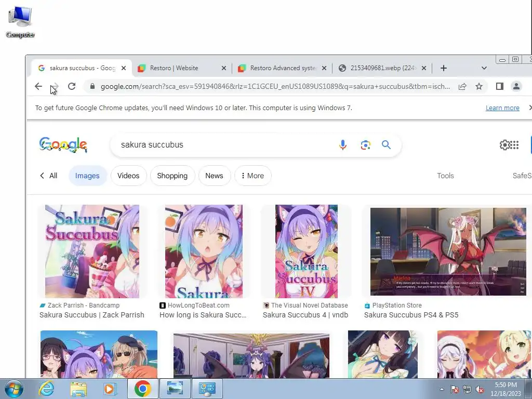Screen dimensions: 532x399
Task: Open the Tools options
Action: (445, 176)
